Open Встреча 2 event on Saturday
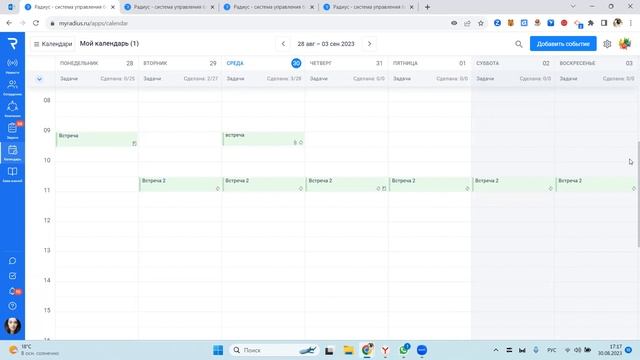Image resolution: width=640 pixels, height=360 pixels. coord(513,184)
